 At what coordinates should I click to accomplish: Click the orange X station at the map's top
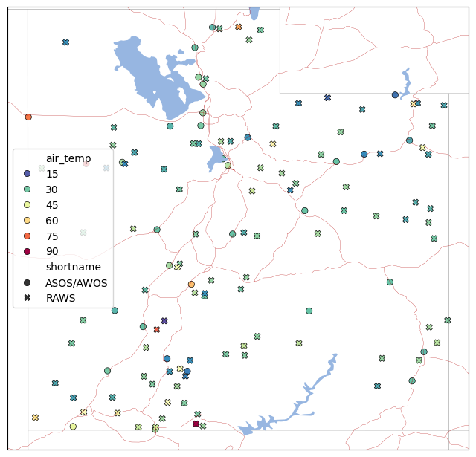(x=239, y=27)
